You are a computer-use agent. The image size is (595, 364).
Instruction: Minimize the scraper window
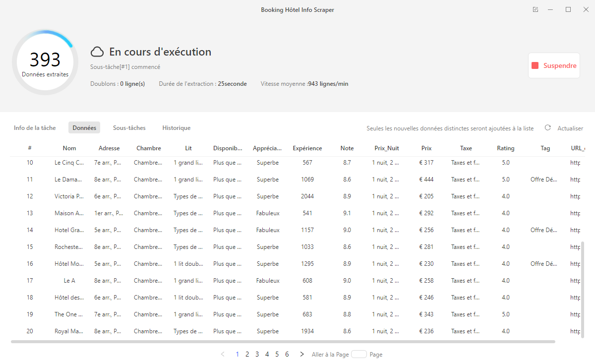click(550, 10)
